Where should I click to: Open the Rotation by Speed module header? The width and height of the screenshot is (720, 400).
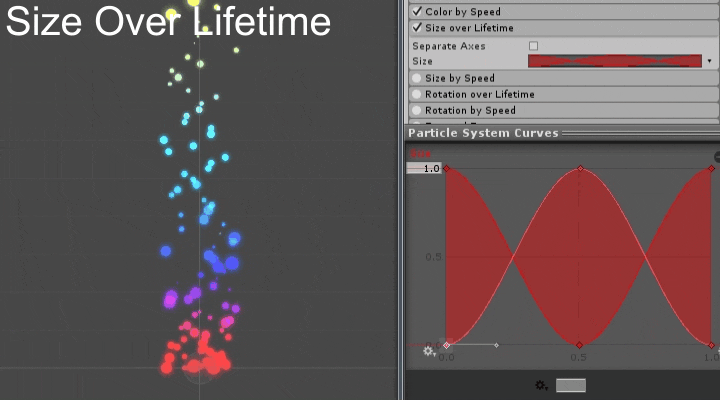(x=564, y=110)
